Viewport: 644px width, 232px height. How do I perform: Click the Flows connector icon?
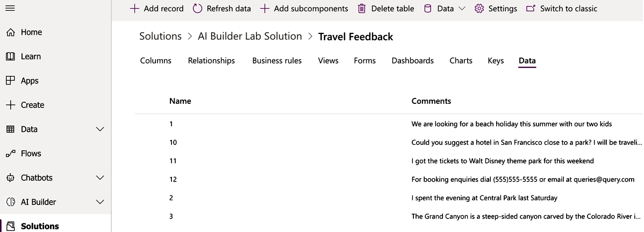point(11,153)
